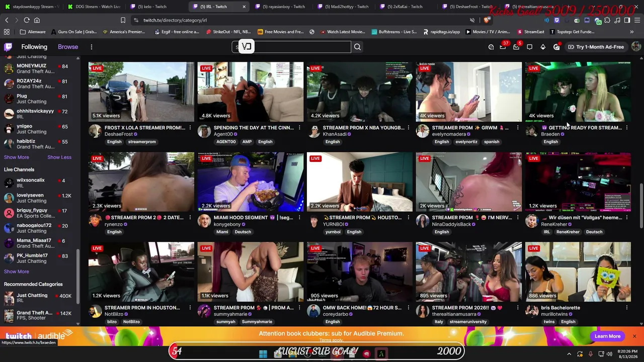Open options menu for konygebony stream card

[x=299, y=218]
